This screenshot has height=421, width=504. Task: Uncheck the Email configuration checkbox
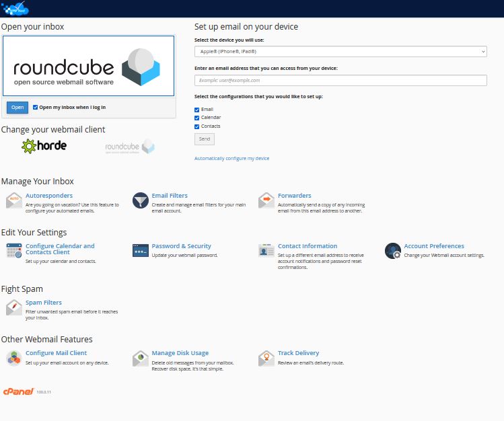(196, 110)
